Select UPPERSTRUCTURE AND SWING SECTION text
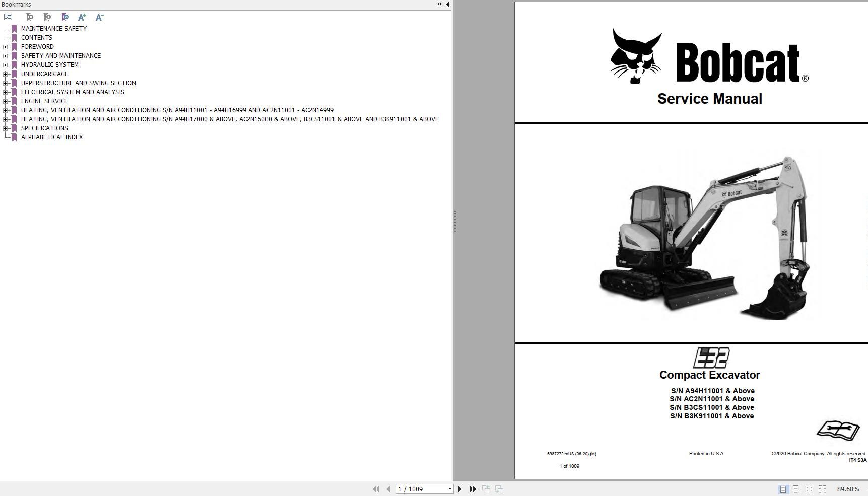The image size is (868, 496). coord(79,83)
